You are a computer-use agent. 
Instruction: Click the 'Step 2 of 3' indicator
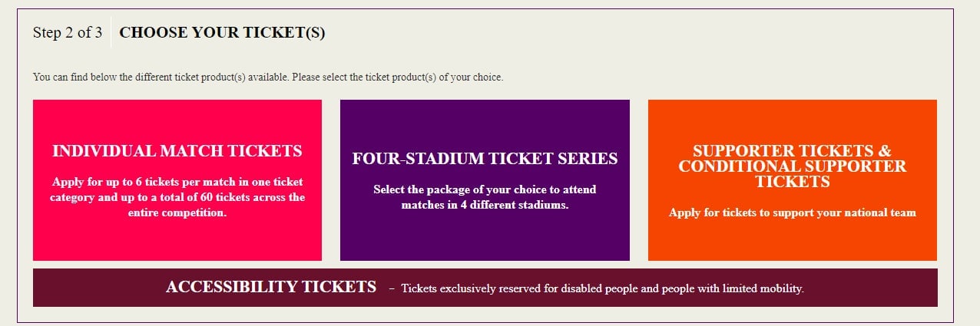pos(68,33)
